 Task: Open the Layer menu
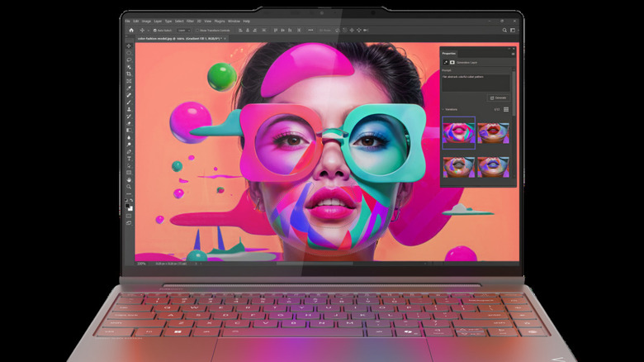[158, 21]
